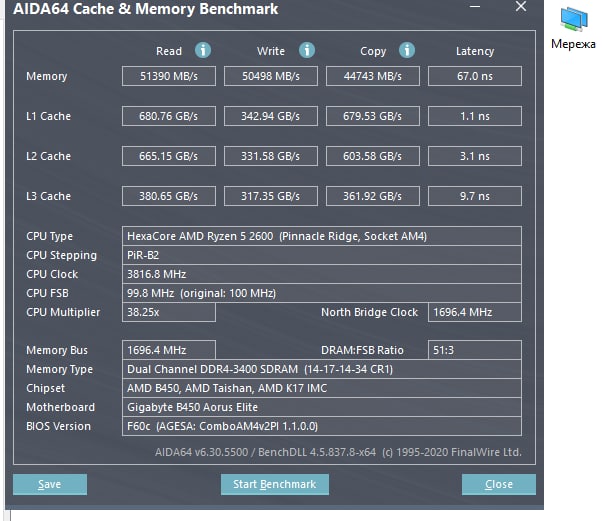Image resolution: width=602 pixels, height=521 pixels.
Task: Click CPU FSB value 99.8 MHz
Action: click(322, 293)
